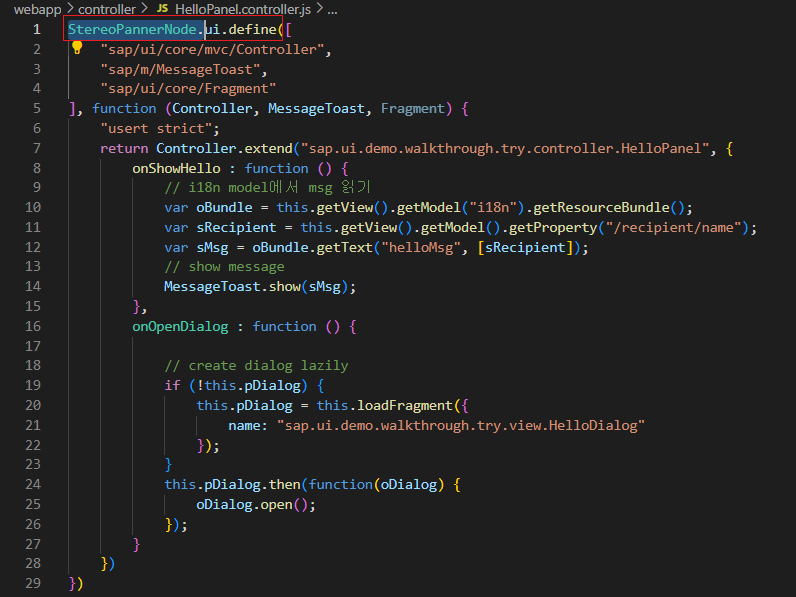Click the onShowHello function name
This screenshot has height=597, width=796.
coord(176,169)
